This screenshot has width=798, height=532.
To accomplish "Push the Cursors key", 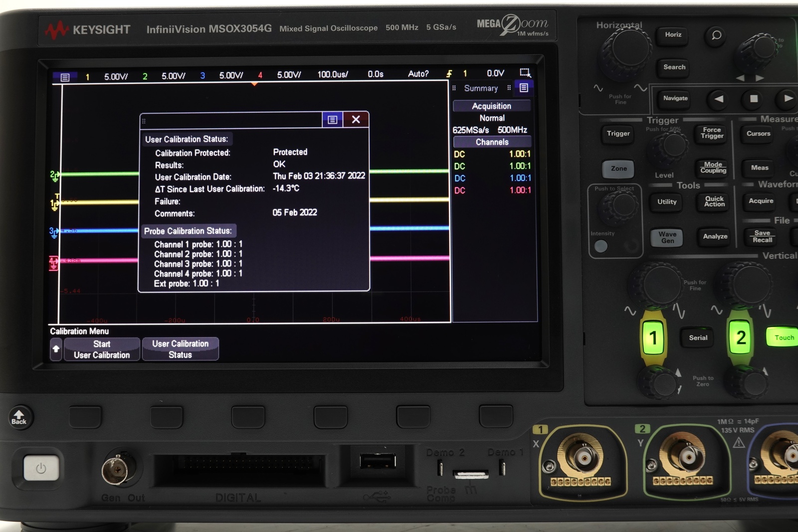I will [758, 134].
